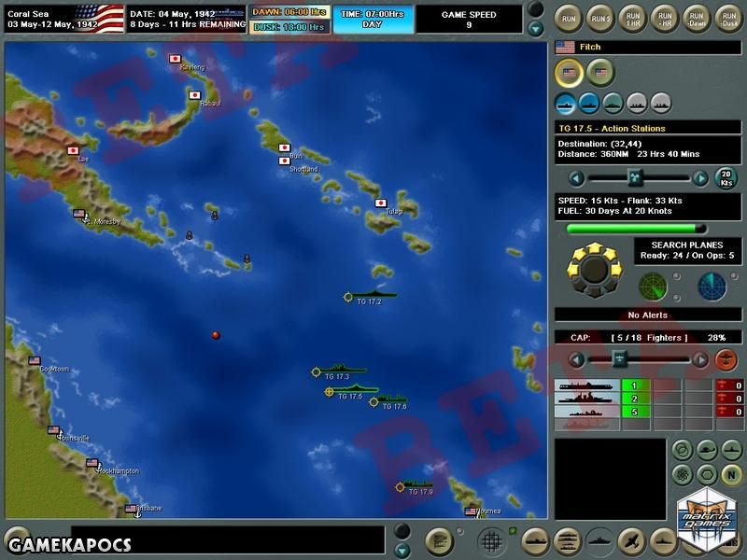The image size is (747, 560).
Task: Decrease task group speed with left arrow
Action: tap(576, 178)
